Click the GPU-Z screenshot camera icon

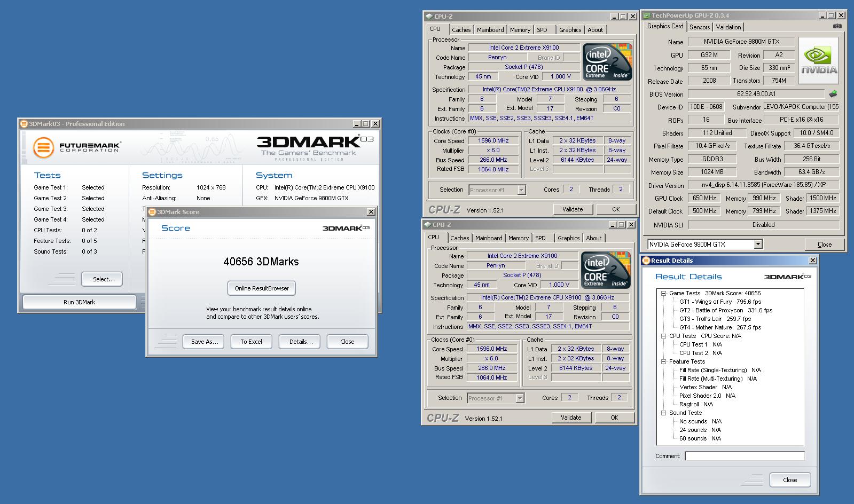(837, 26)
